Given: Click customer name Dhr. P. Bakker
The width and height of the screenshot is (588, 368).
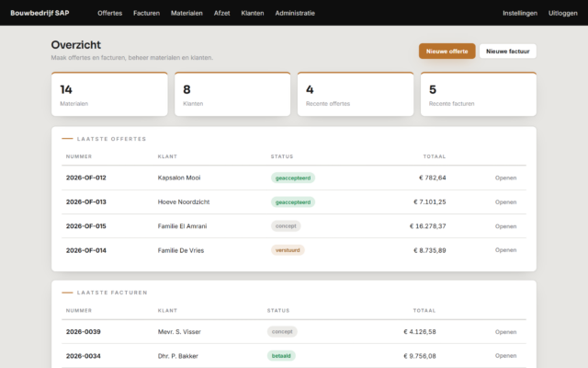Looking at the screenshot, I should [177, 356].
